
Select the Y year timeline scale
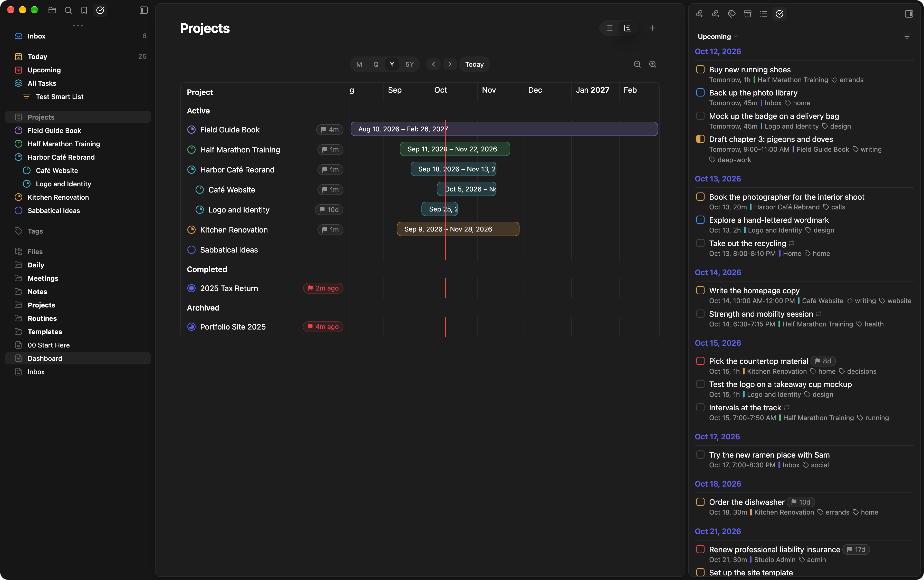pos(392,64)
